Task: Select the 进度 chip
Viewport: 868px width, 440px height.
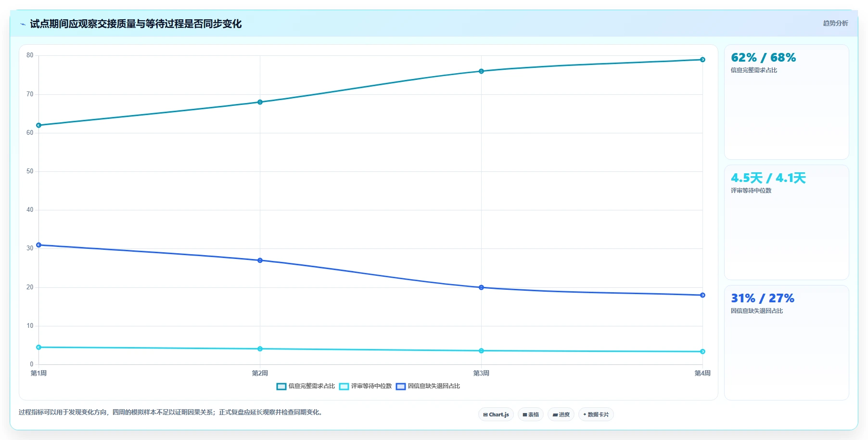Action: [561, 414]
